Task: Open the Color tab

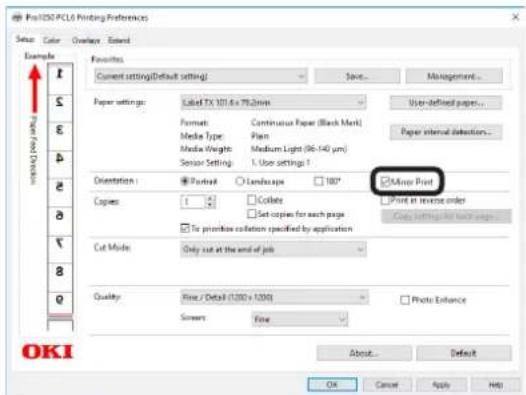Action: 52,40
